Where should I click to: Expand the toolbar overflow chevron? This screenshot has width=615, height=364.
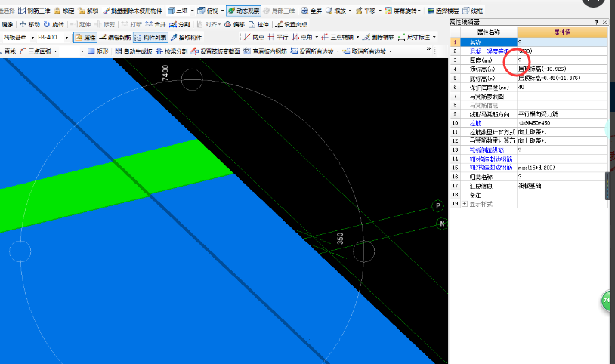coord(428,49)
